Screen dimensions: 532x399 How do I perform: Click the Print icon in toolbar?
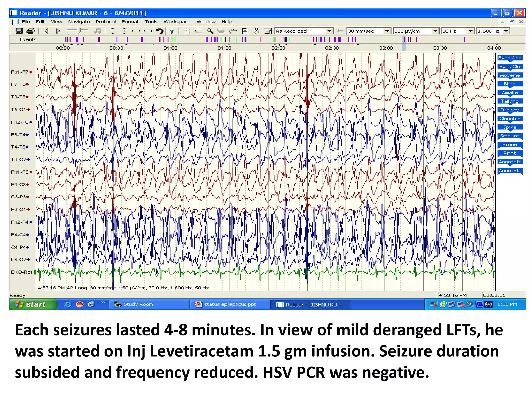(31, 31)
